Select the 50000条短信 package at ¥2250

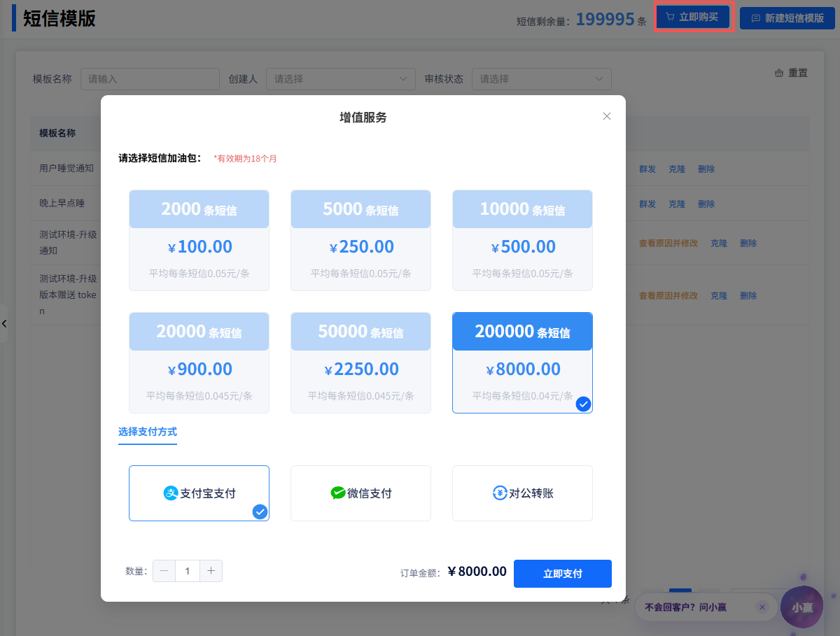(360, 362)
